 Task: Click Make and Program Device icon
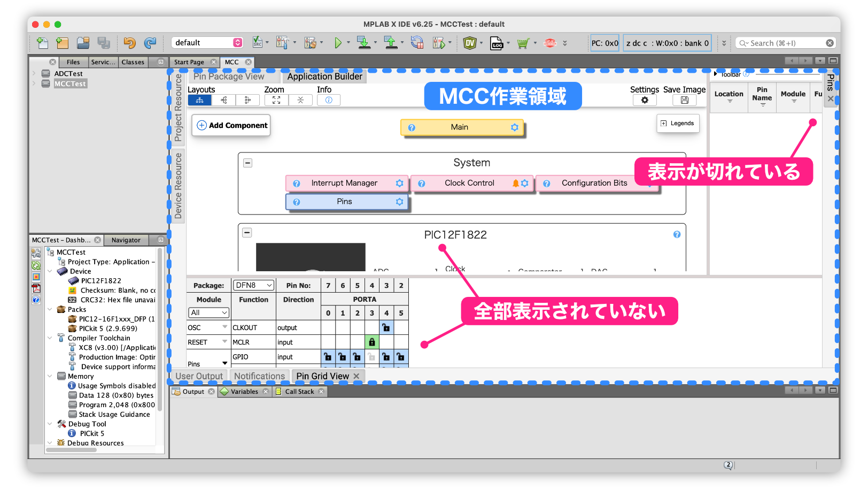[363, 43]
